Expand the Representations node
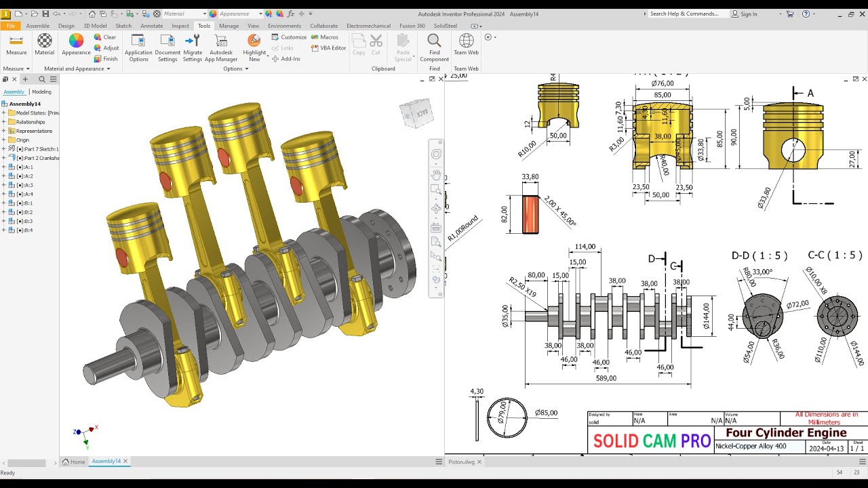The image size is (868, 488). 3,131
